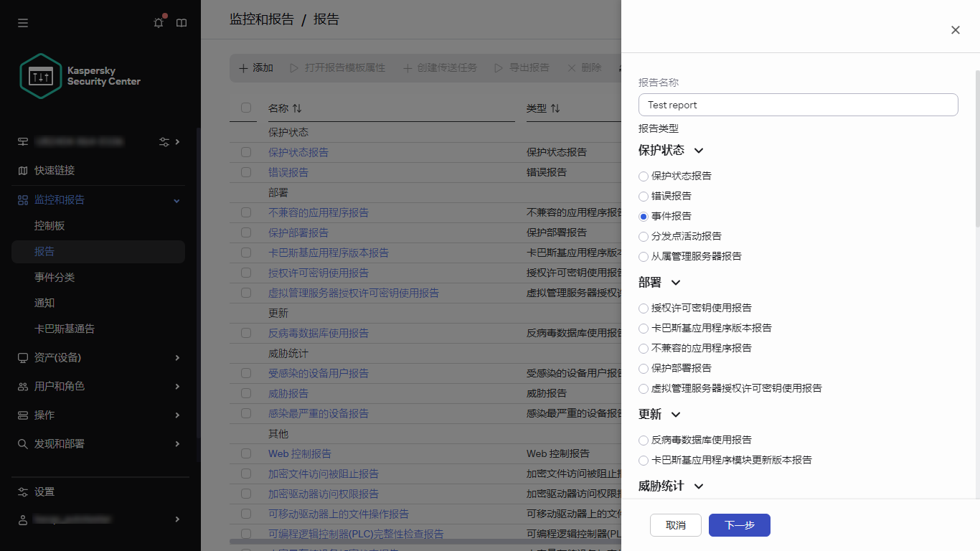Edit the 报告名称 input field
This screenshot has height=551, width=980.
(x=798, y=105)
